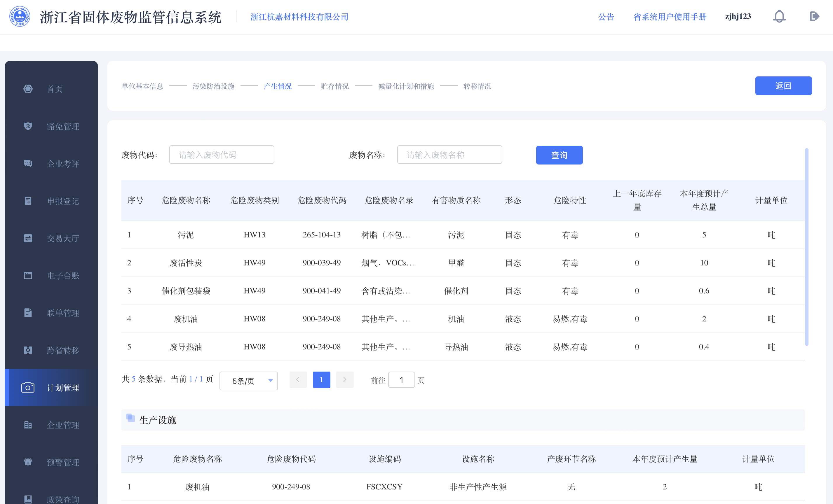Focus the 废物名称 input field
833x504 pixels.
tap(450, 155)
